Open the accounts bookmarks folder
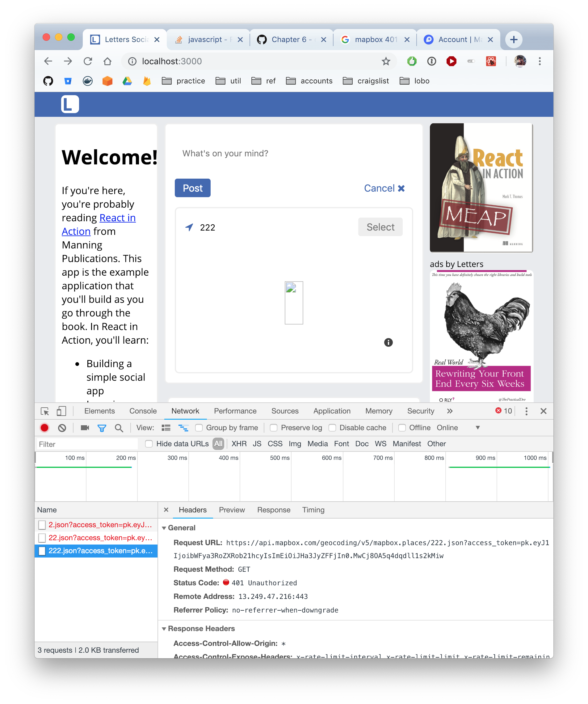The height and width of the screenshot is (704, 588). click(309, 81)
